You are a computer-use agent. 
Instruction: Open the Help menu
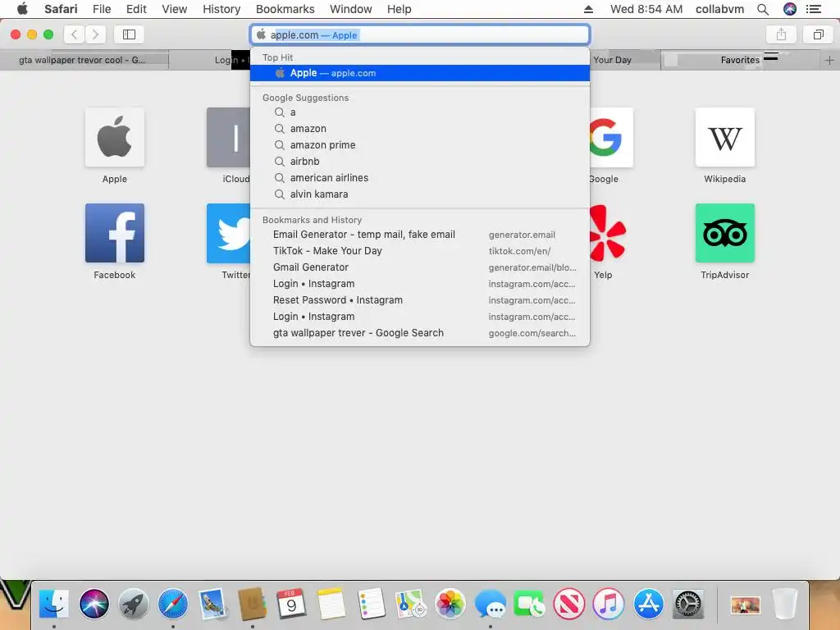tap(399, 9)
